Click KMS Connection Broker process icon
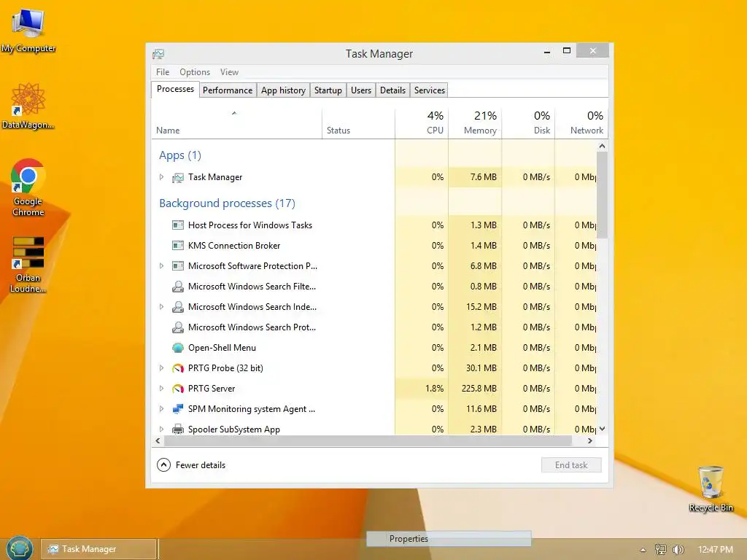Viewport: 747px width, 560px height. point(178,246)
